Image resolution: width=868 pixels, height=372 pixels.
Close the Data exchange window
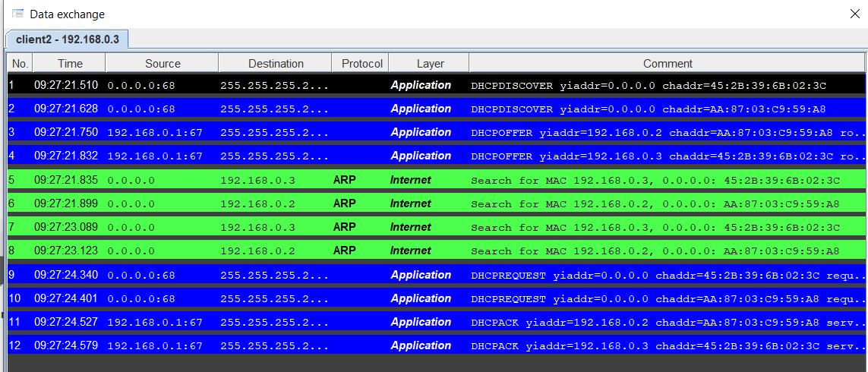pyautogui.click(x=854, y=14)
